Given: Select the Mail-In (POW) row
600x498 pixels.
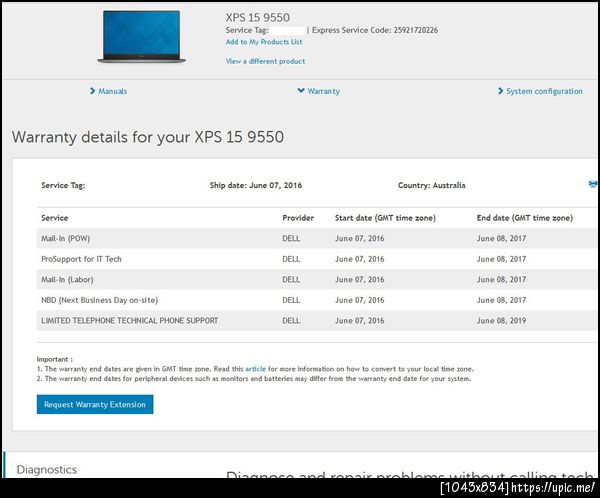Looking at the screenshot, I should pyautogui.click(x=317, y=238).
